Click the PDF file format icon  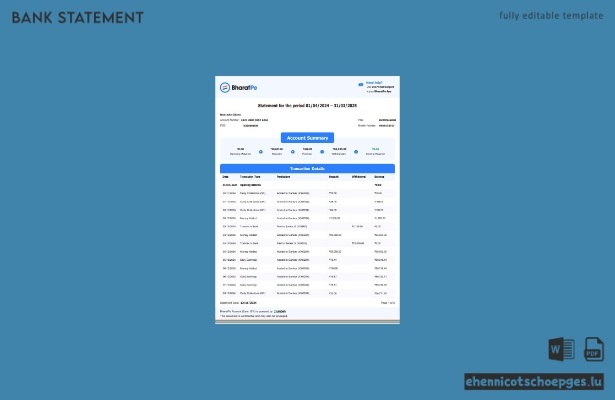point(594,349)
